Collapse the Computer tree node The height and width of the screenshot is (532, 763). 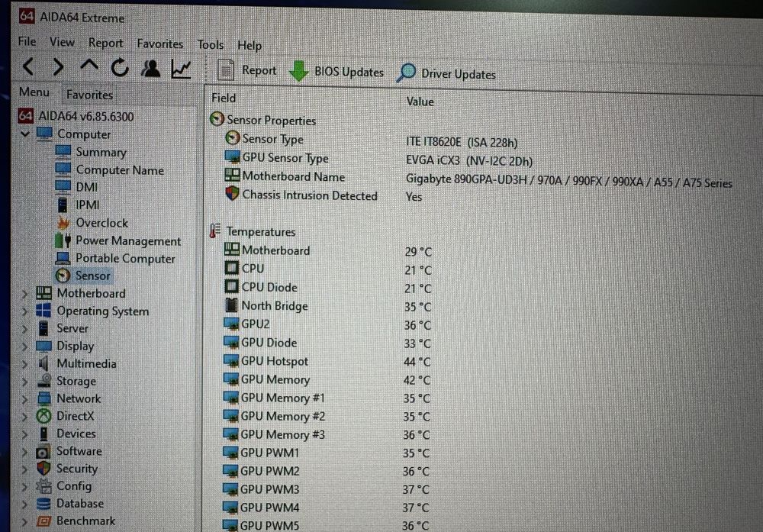coord(25,134)
